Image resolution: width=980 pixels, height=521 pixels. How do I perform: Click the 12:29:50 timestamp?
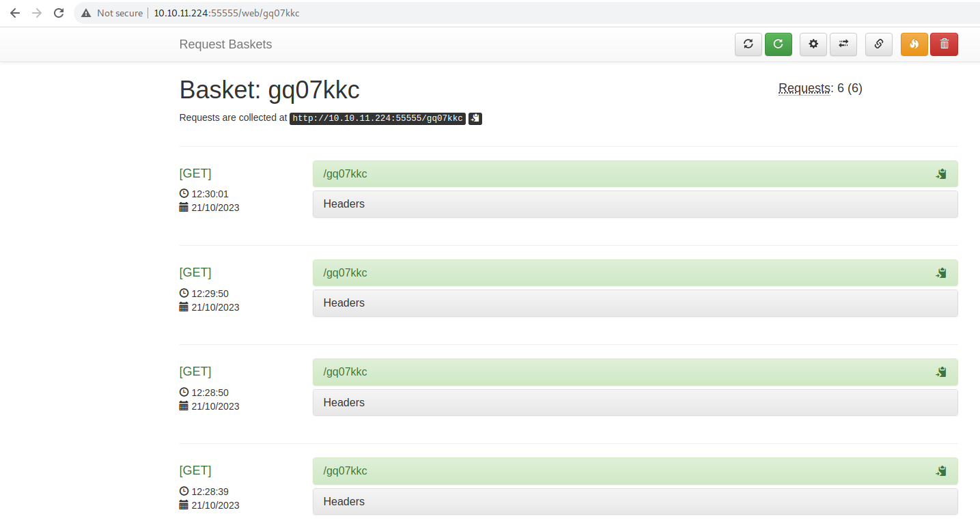210,294
